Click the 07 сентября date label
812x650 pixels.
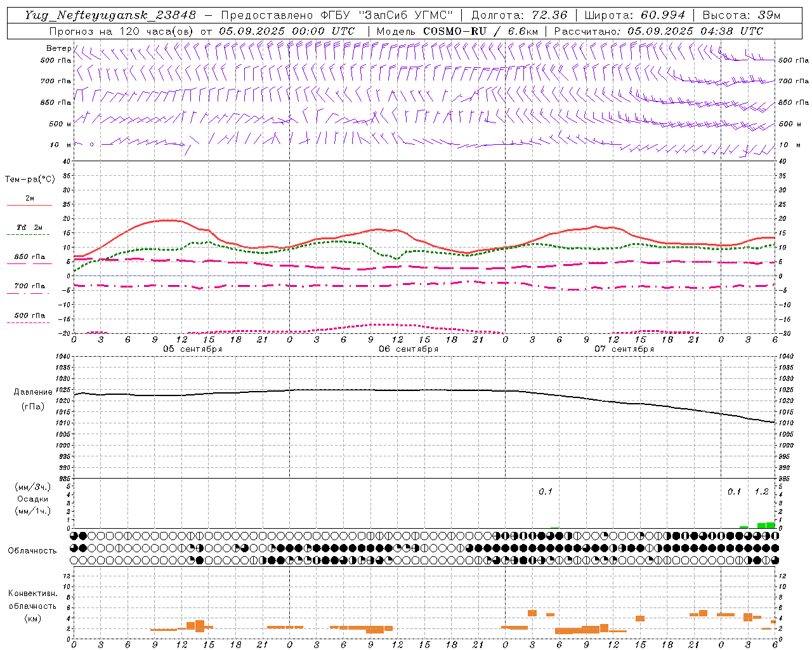coord(624,349)
